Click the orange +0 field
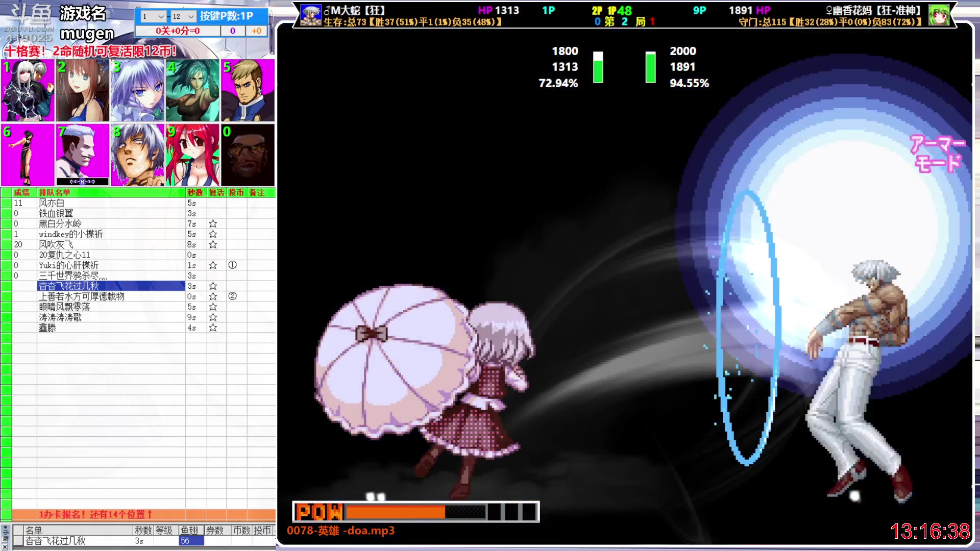The image size is (980, 551). [x=257, y=31]
